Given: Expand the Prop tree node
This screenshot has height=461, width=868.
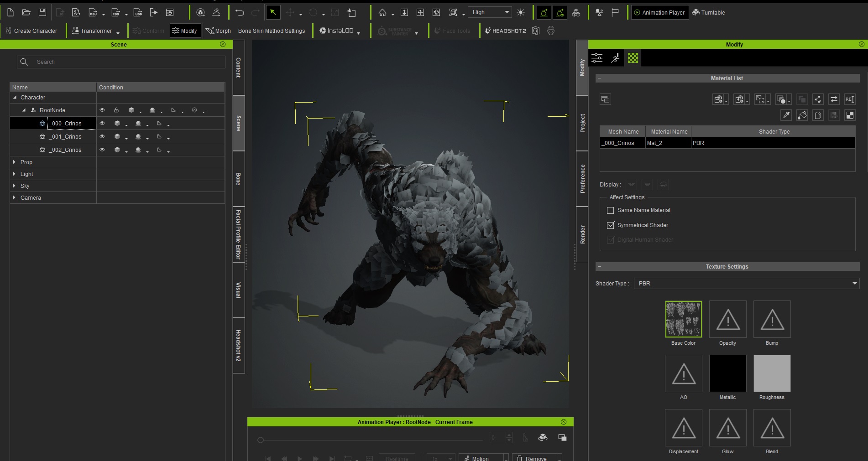Looking at the screenshot, I should pos(14,162).
